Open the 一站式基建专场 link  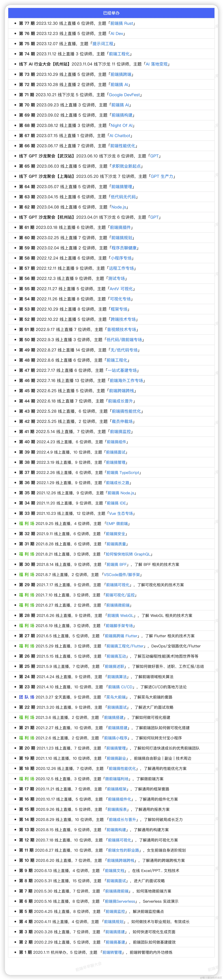[x=122, y=371]
